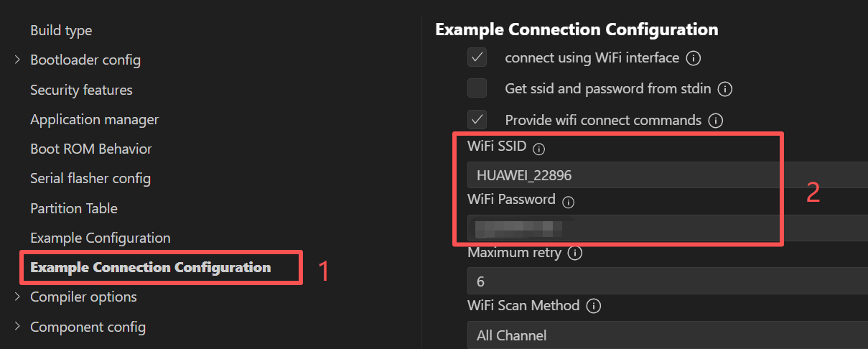Show info for WiFi Scan Method
Screen dimensions: 868x349
(593, 307)
